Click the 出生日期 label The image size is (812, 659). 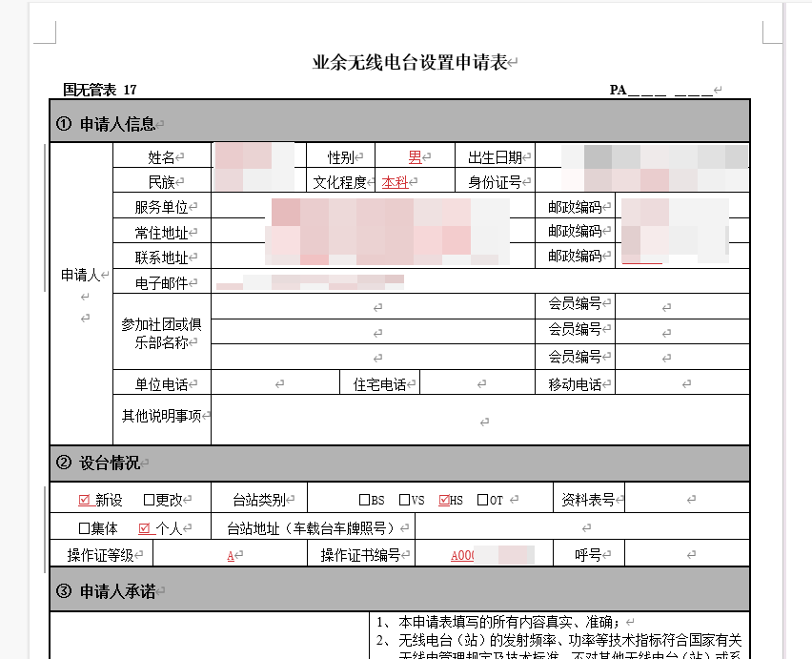495,157
